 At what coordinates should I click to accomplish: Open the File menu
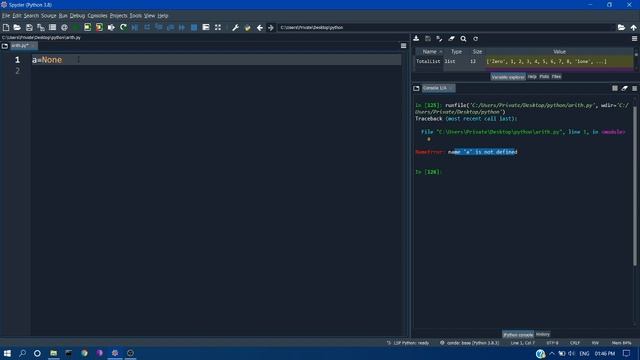[6, 16]
